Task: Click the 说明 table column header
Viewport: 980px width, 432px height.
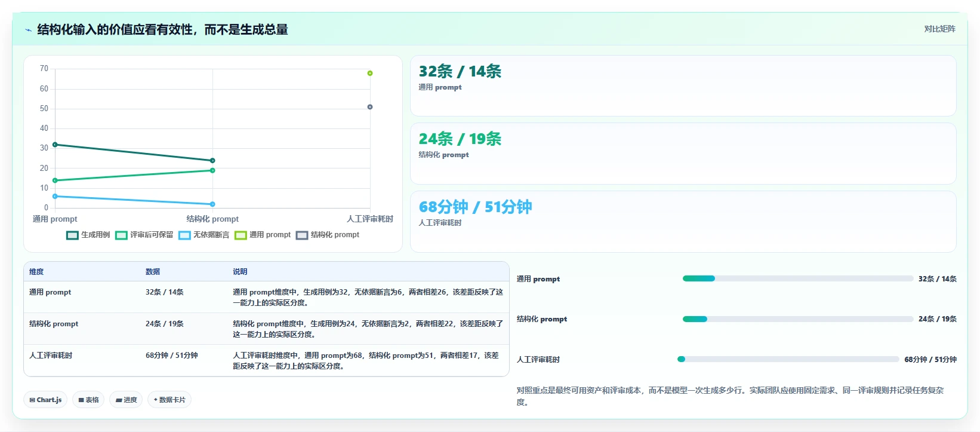Action: coord(240,271)
